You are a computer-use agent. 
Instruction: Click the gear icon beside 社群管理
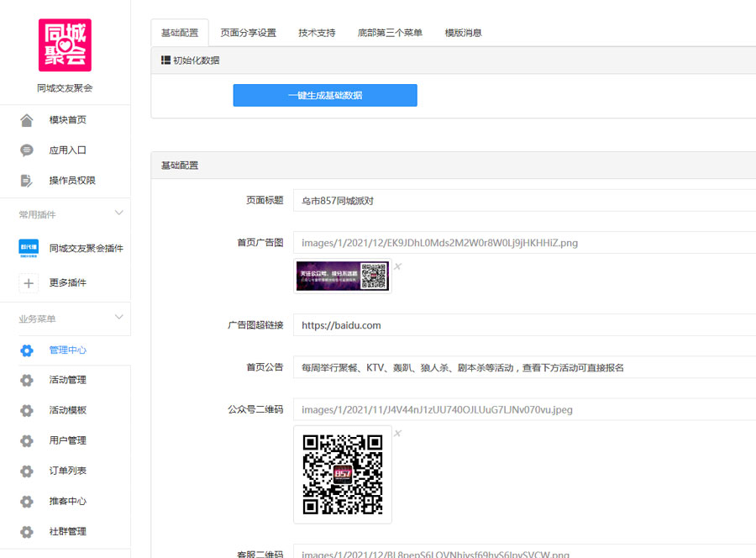pyautogui.click(x=27, y=532)
